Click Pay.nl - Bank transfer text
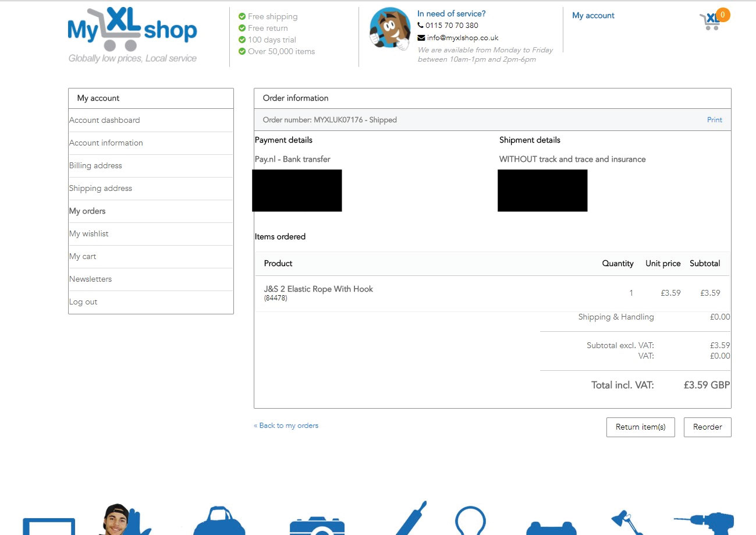This screenshot has width=756, height=535. [293, 159]
